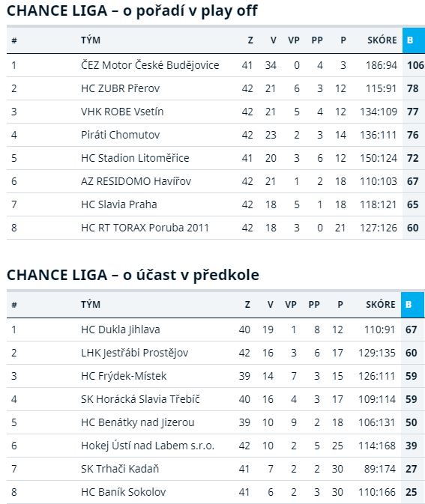Open HC Dukla Jihlava team link
The image size is (425, 504).
(x=121, y=330)
